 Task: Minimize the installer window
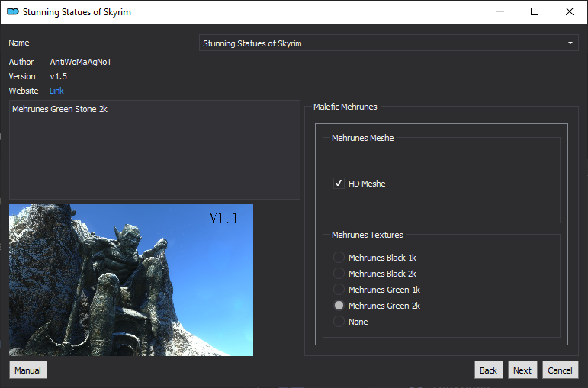click(500, 11)
